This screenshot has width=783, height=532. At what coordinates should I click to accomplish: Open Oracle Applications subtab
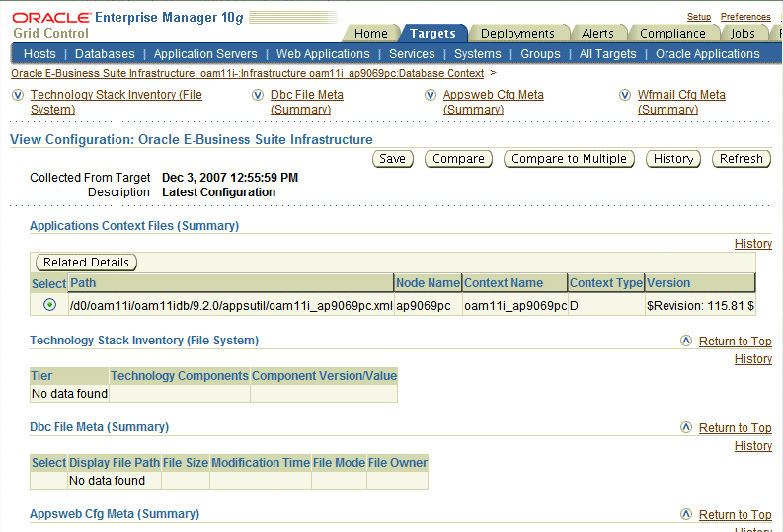click(708, 54)
